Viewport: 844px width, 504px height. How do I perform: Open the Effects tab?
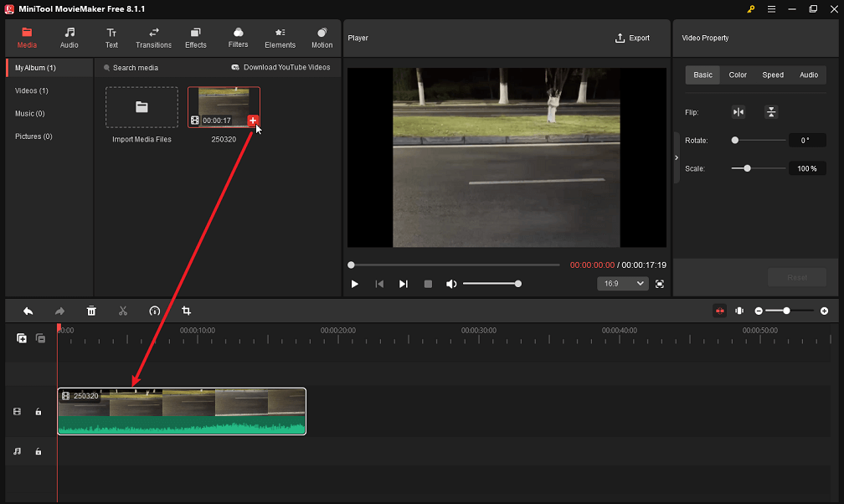(195, 38)
